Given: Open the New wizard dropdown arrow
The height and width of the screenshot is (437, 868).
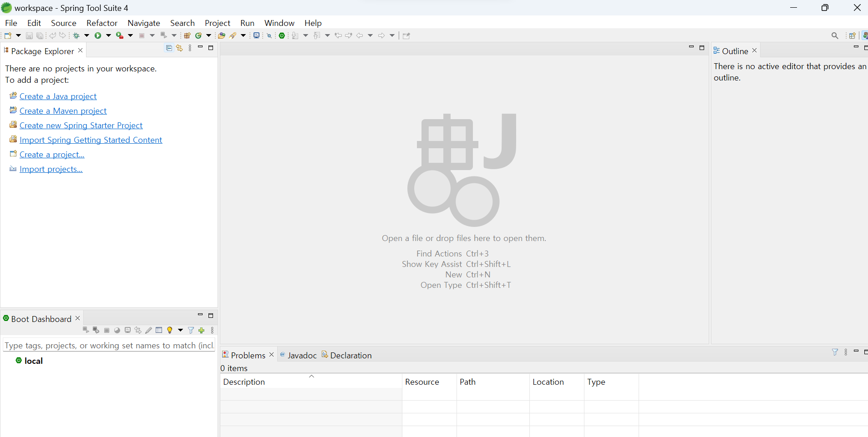Looking at the screenshot, I should (x=18, y=35).
